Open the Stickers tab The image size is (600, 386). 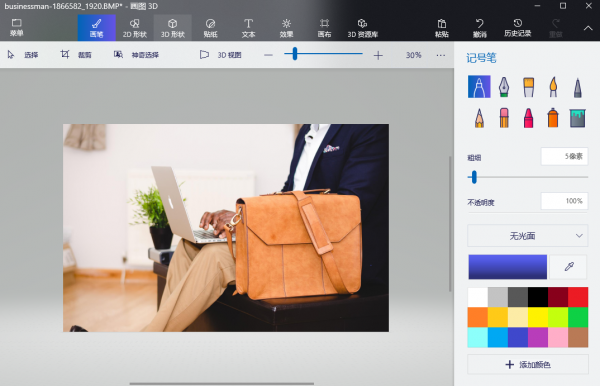coord(210,28)
